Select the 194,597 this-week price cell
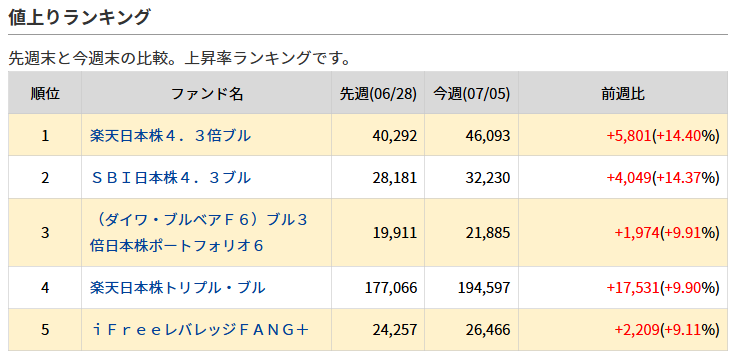The width and height of the screenshot is (737, 360). 471,287
